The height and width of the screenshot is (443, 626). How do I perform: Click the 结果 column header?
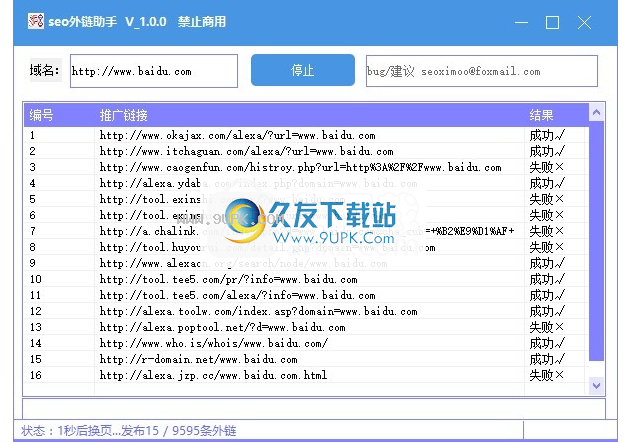click(541, 115)
